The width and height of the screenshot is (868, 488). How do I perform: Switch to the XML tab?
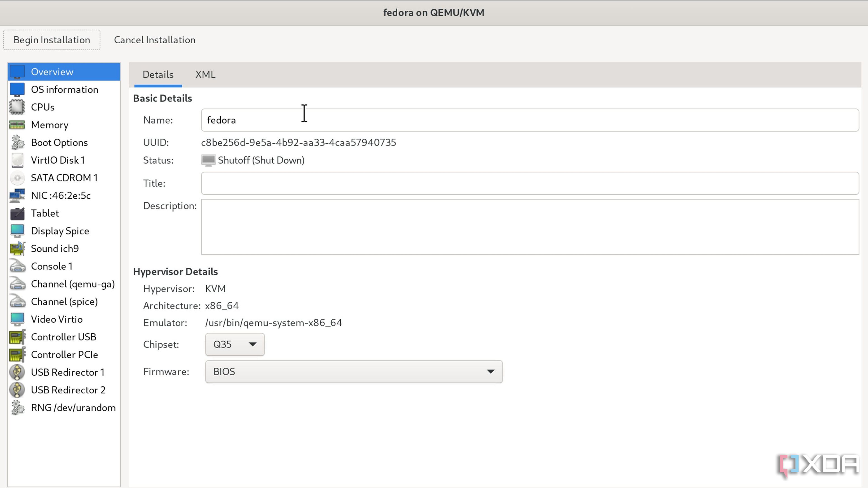click(x=205, y=74)
